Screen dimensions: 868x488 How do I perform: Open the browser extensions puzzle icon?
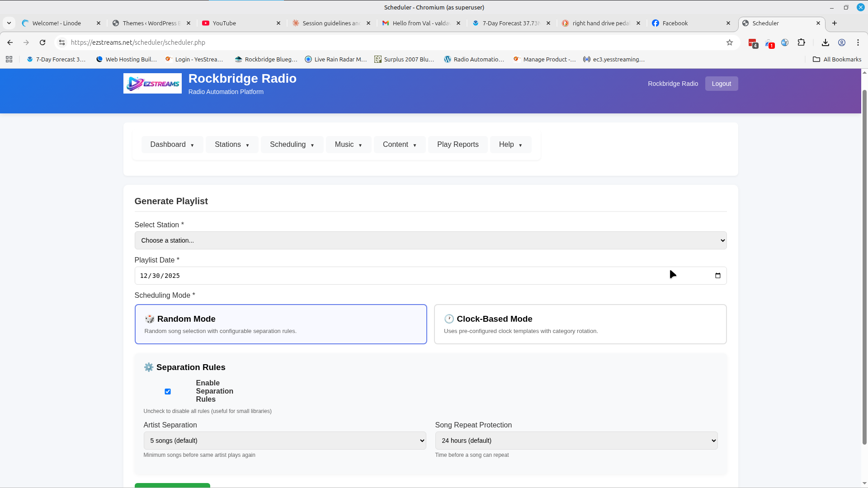(801, 42)
